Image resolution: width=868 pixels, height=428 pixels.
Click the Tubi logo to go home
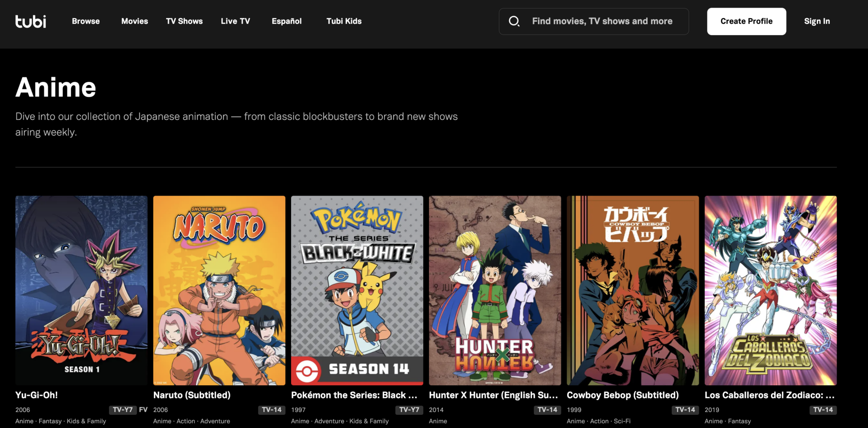[x=31, y=22]
